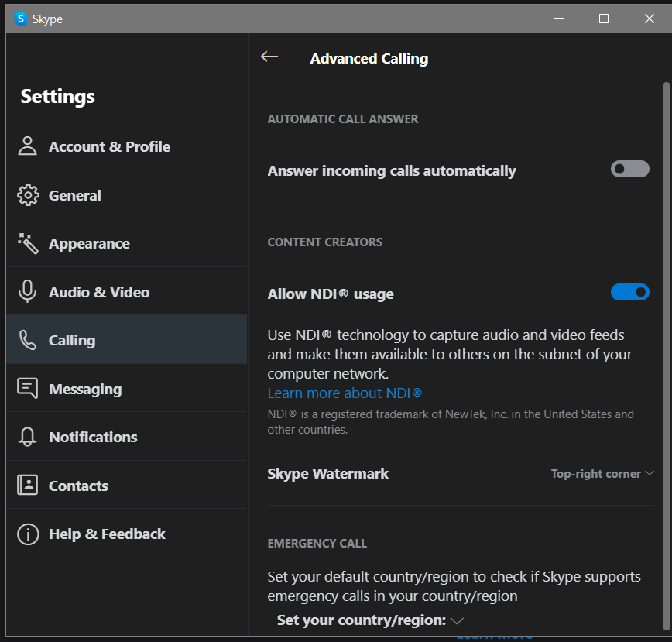Click the Contacts address book icon
Viewport: 672px width, 642px height.
[x=27, y=485]
